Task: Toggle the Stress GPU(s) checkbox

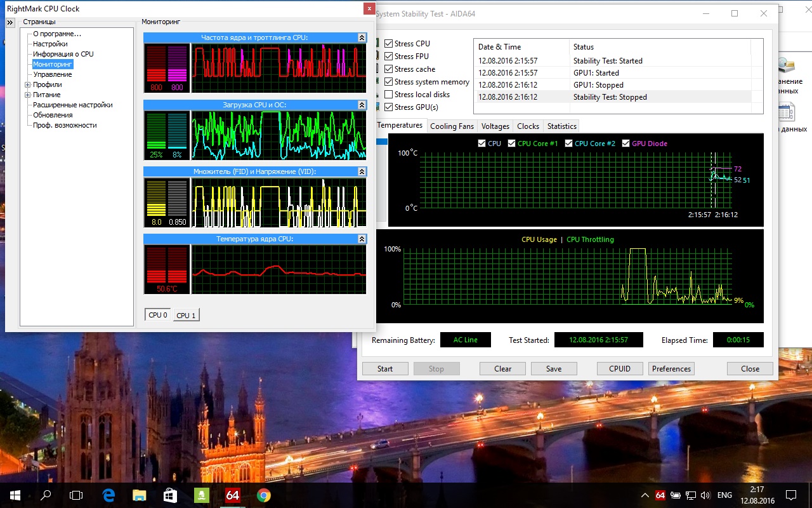Action: pos(389,107)
